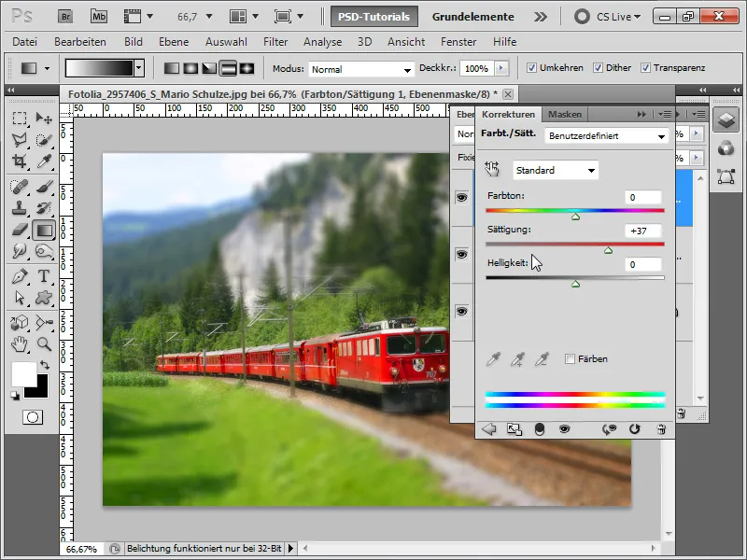
Task: Swap foreground and background colors
Action: click(x=45, y=365)
